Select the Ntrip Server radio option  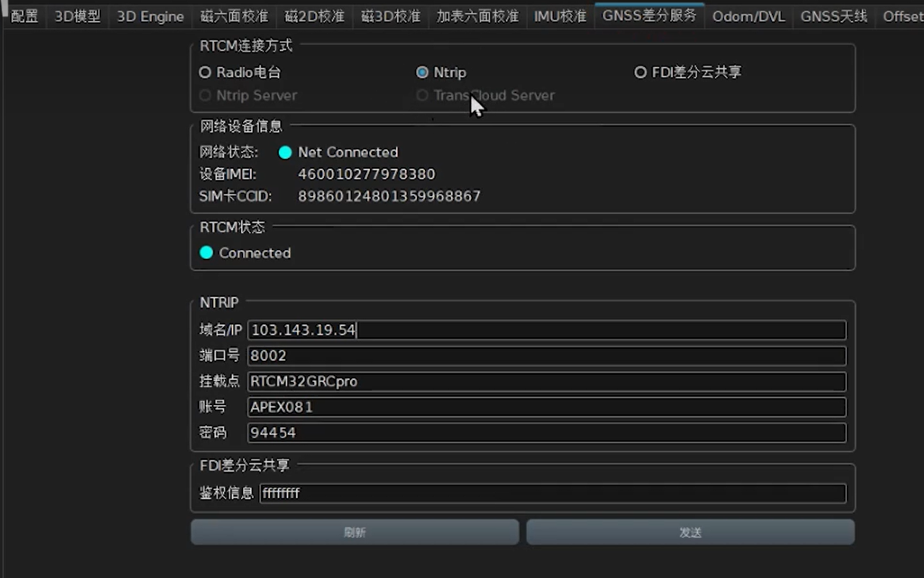pos(248,95)
